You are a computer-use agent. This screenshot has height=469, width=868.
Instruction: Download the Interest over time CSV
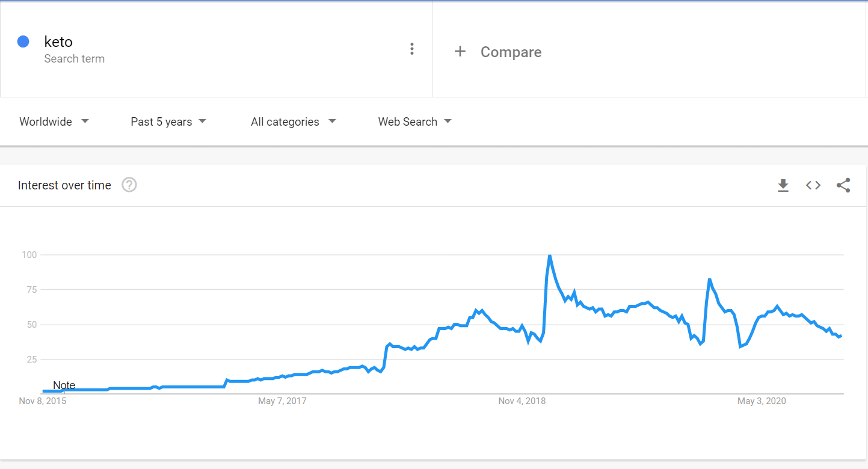[783, 185]
